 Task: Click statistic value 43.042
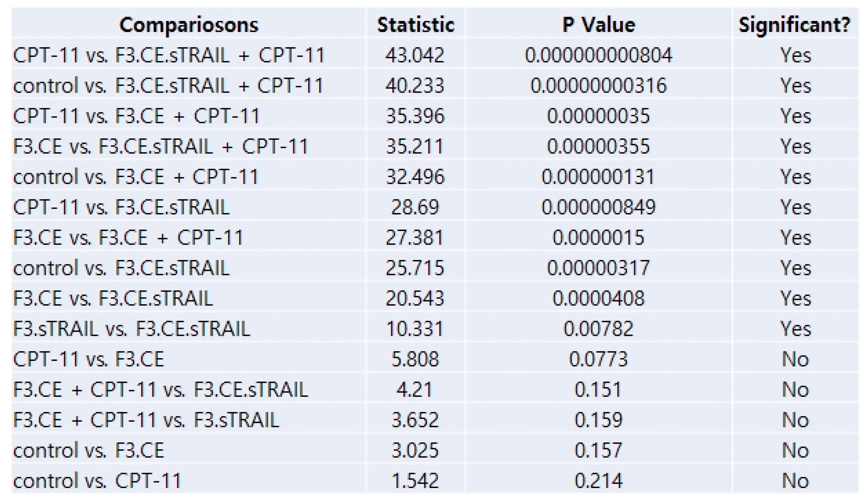415,55
